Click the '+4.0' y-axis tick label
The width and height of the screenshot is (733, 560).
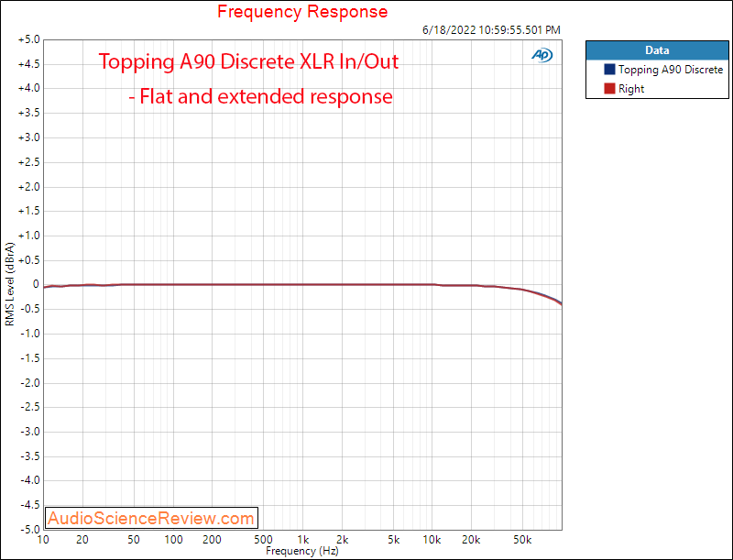point(29,88)
